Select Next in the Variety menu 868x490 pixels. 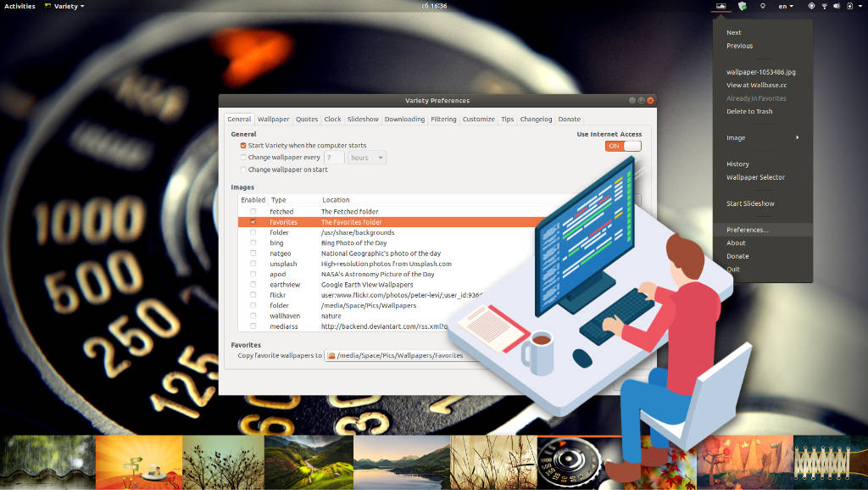click(x=733, y=33)
